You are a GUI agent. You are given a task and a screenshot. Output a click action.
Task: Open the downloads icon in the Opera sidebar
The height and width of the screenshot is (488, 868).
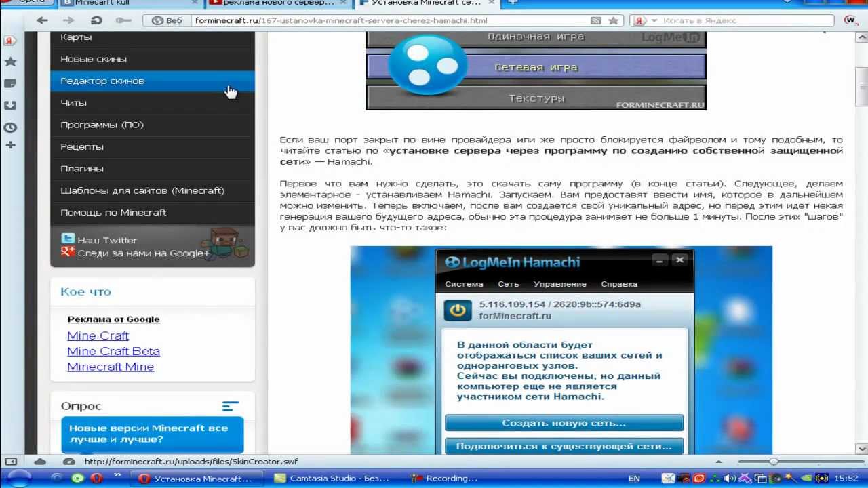pyautogui.click(x=10, y=105)
